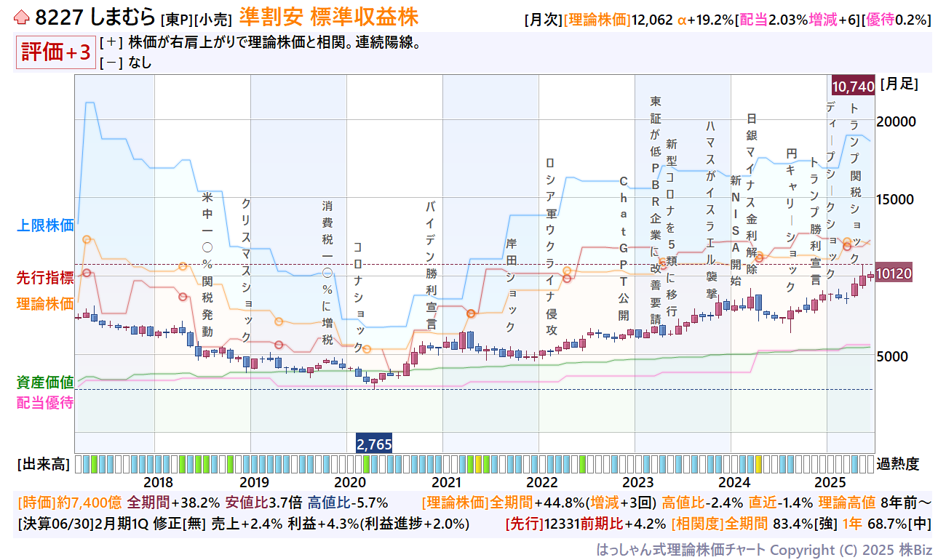This screenshot has height=560, width=946.
Task: Select the [+] positive evaluation comment line
Action: (x=260, y=42)
